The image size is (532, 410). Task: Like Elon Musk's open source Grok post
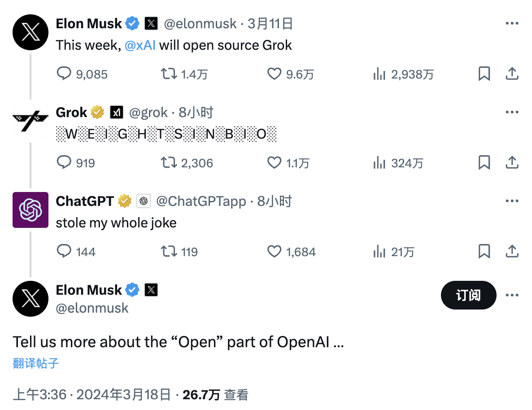tap(274, 74)
